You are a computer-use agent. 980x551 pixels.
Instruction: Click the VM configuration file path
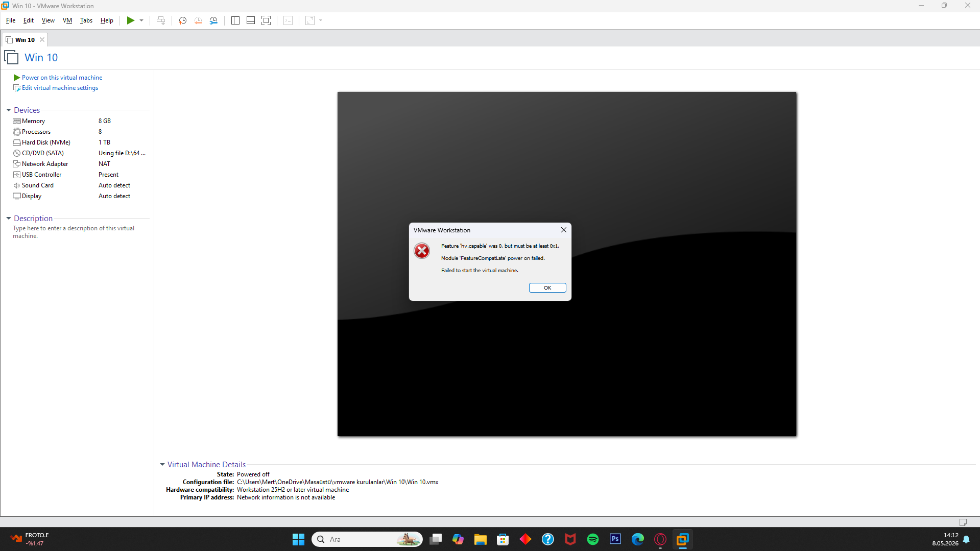[338, 482]
